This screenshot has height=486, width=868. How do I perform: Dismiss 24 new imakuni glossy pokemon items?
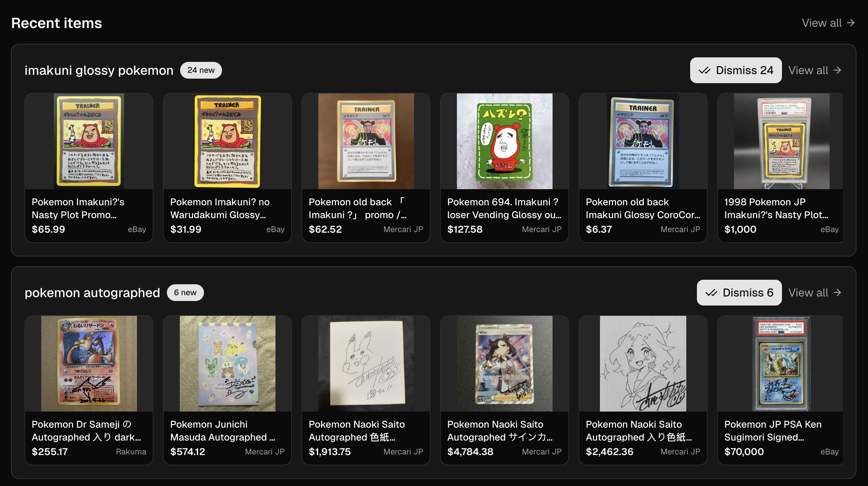(736, 70)
